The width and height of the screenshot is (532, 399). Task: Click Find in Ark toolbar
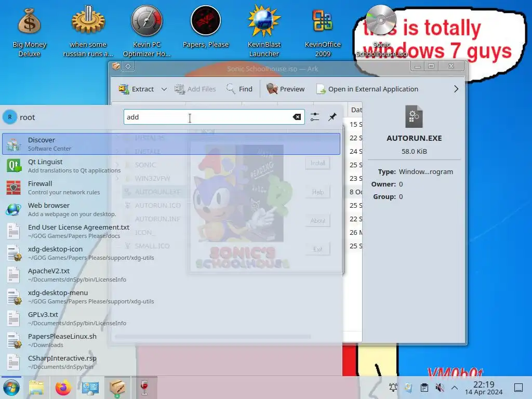pos(239,89)
